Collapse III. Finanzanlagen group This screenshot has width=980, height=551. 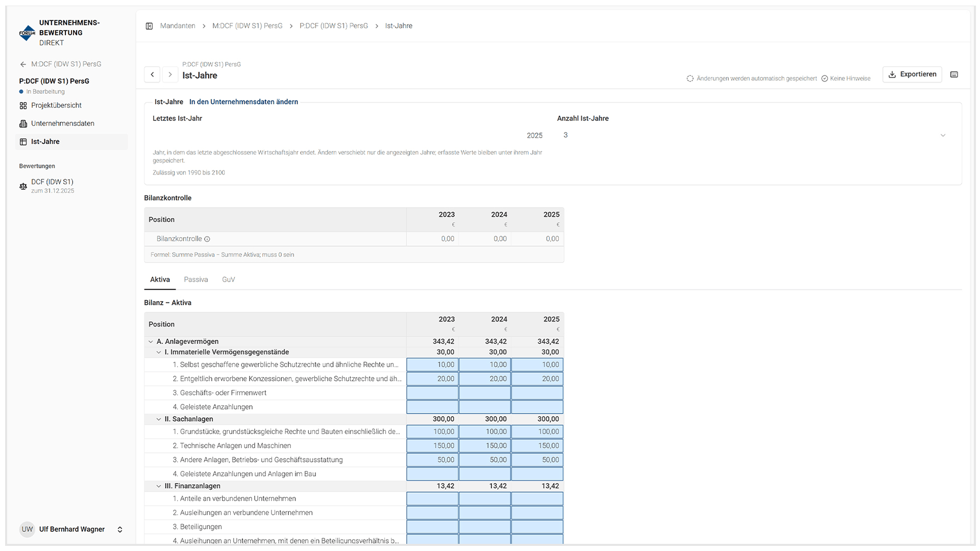(x=159, y=487)
